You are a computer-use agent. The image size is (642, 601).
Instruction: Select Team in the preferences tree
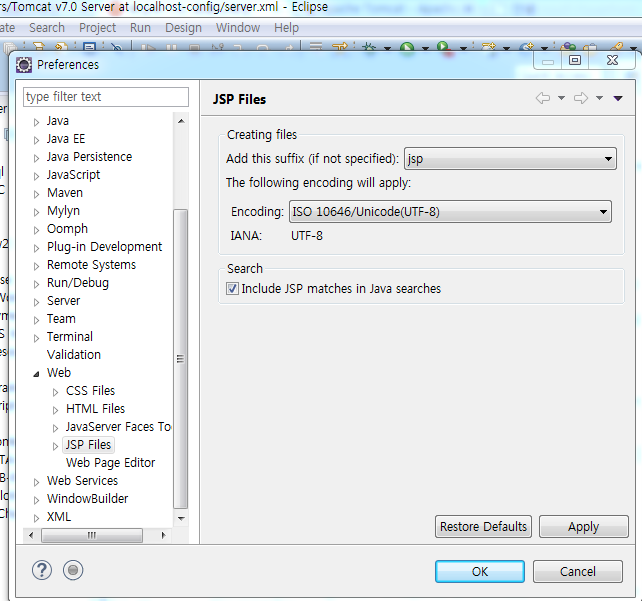[x=61, y=319]
